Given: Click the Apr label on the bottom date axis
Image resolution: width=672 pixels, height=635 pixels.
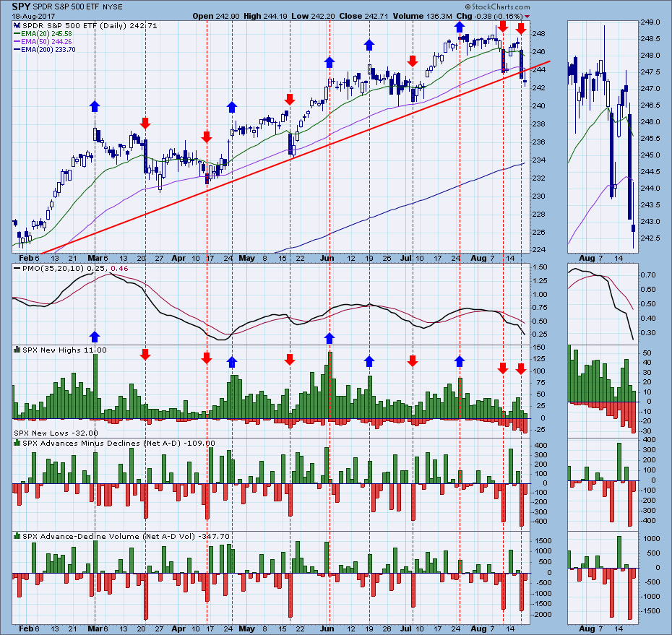Looking at the screenshot, I should (x=178, y=629).
